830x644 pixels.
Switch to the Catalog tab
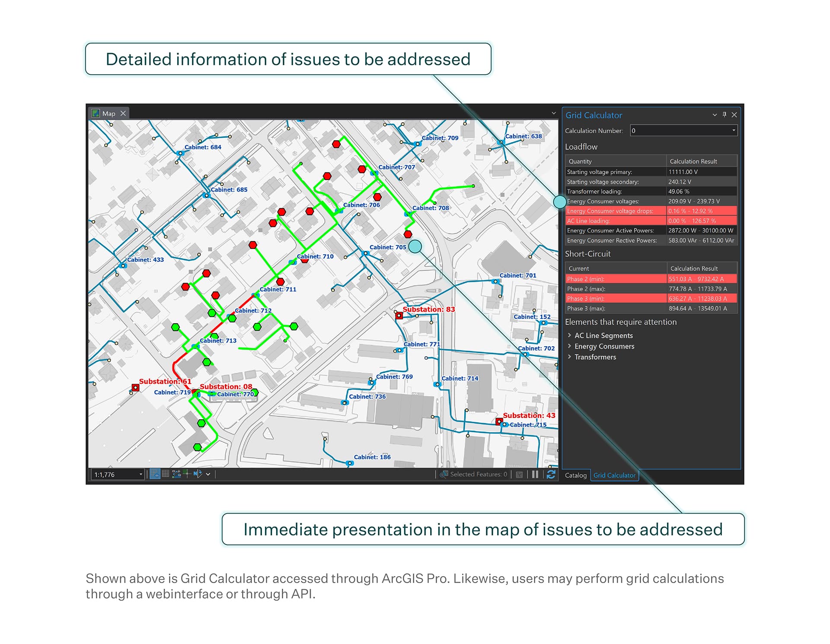pyautogui.click(x=576, y=475)
